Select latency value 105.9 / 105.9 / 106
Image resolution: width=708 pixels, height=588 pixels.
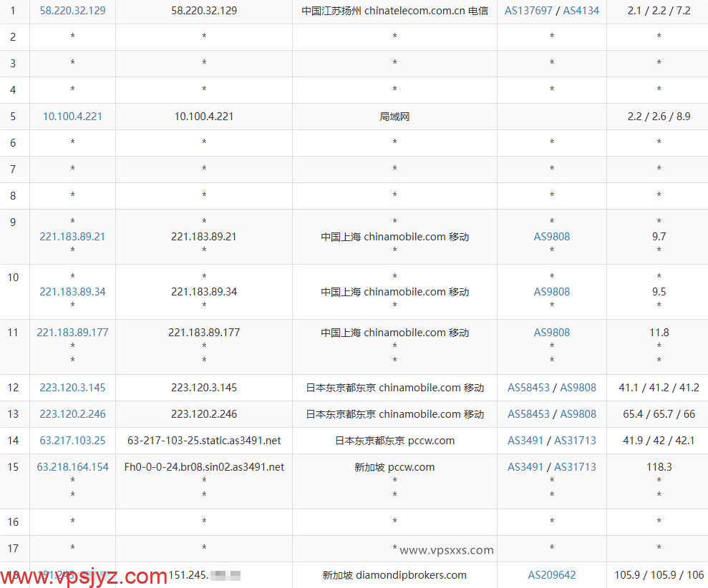[x=659, y=575]
